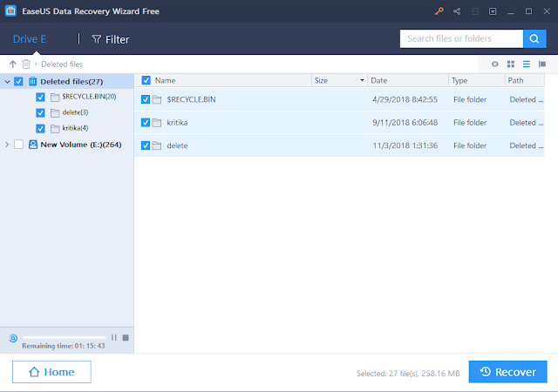The width and height of the screenshot is (558, 392).
Task: Pause the running scan
Action: [114, 338]
